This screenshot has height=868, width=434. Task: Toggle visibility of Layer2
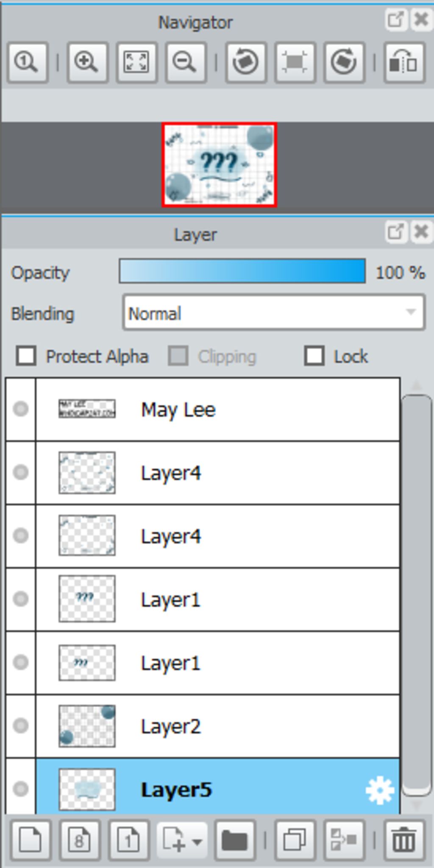coord(21,726)
